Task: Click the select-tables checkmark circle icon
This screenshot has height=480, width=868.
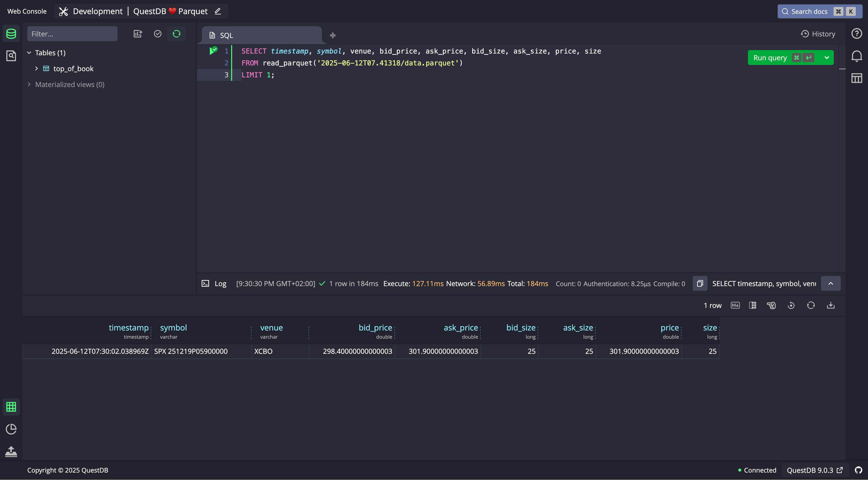Action: pos(158,34)
